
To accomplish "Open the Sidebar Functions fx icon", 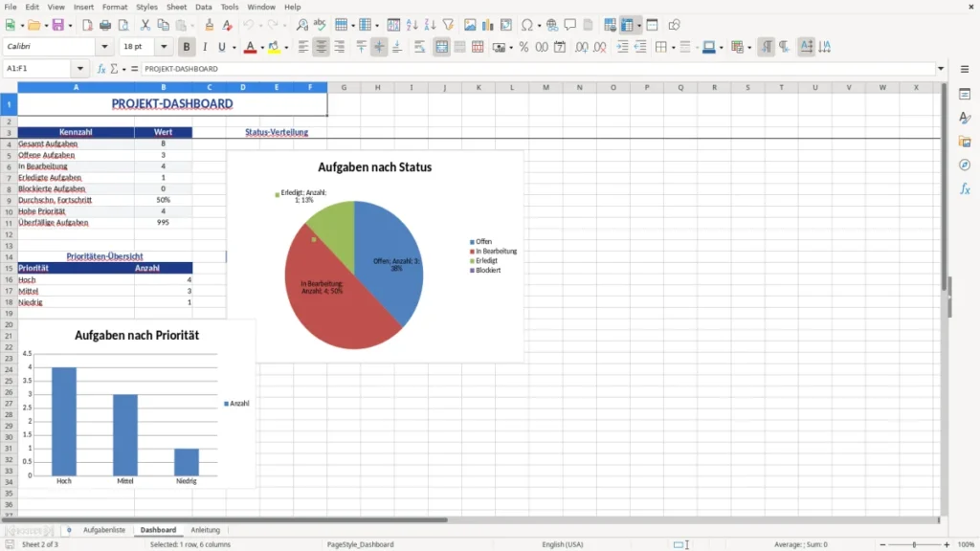I will [965, 188].
